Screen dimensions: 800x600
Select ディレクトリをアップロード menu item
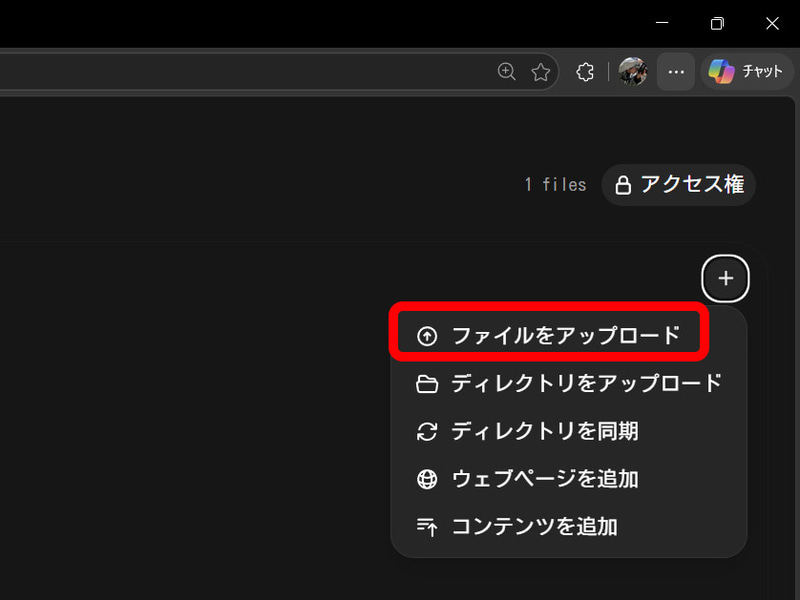click(569, 383)
